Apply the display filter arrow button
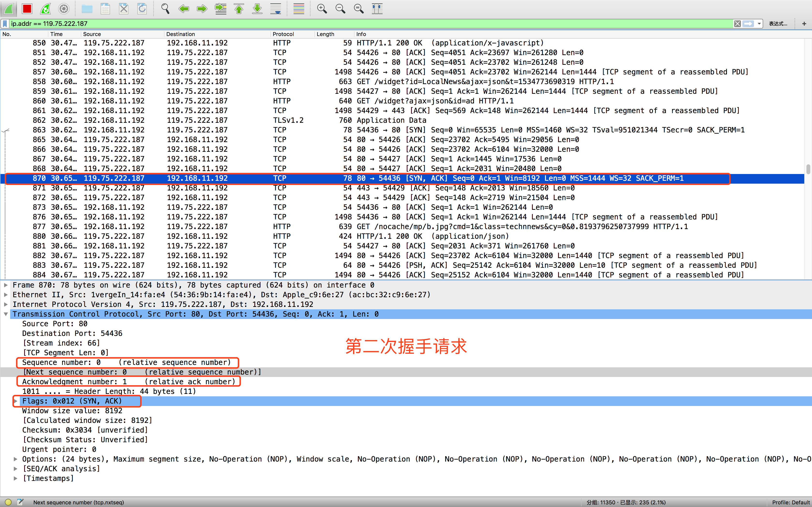 (748, 23)
